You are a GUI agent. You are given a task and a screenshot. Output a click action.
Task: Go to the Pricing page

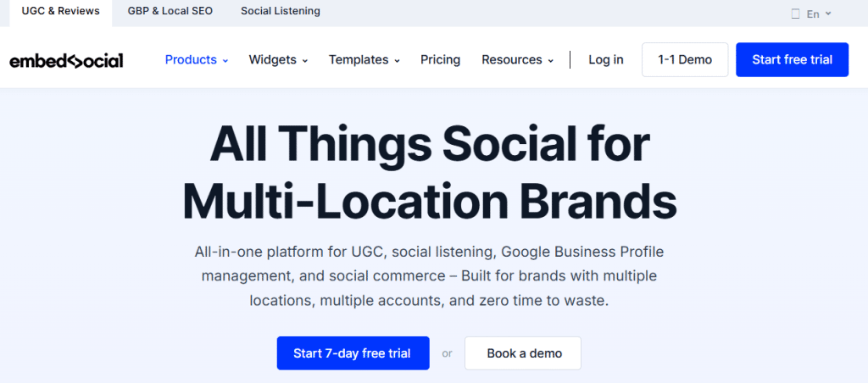tap(440, 60)
